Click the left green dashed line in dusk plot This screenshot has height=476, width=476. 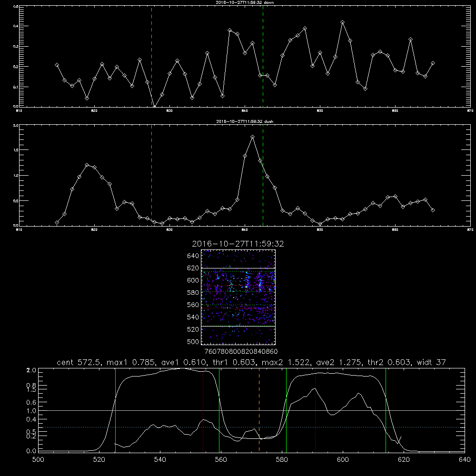151,176
